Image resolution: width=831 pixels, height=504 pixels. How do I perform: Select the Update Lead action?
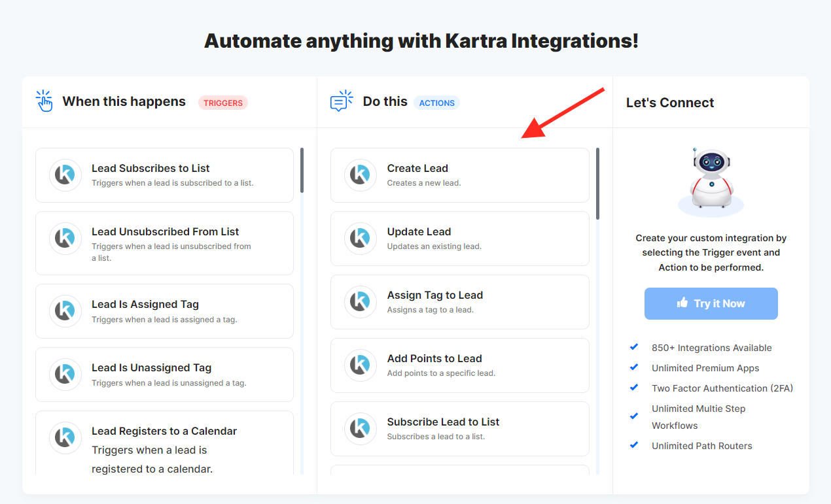[460, 239]
